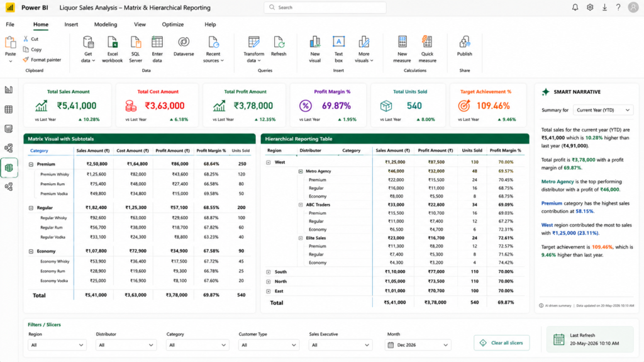
Task: Open the Recent sources dropdown
Action: click(x=213, y=49)
